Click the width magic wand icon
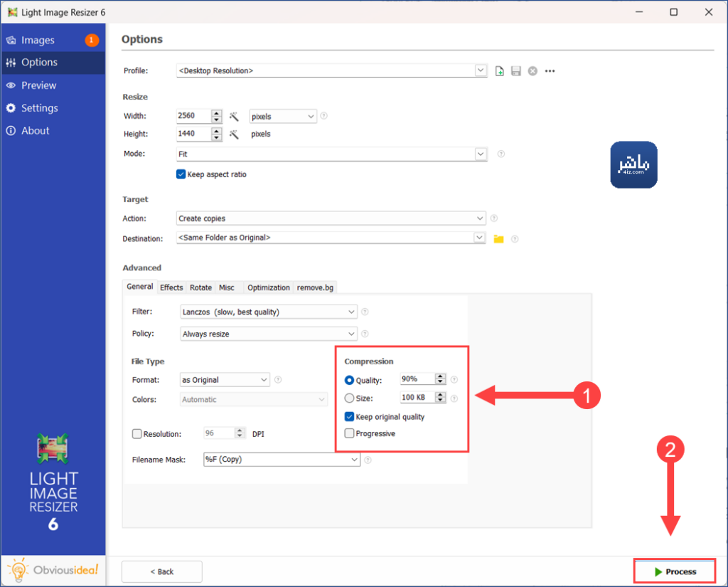 (x=233, y=116)
